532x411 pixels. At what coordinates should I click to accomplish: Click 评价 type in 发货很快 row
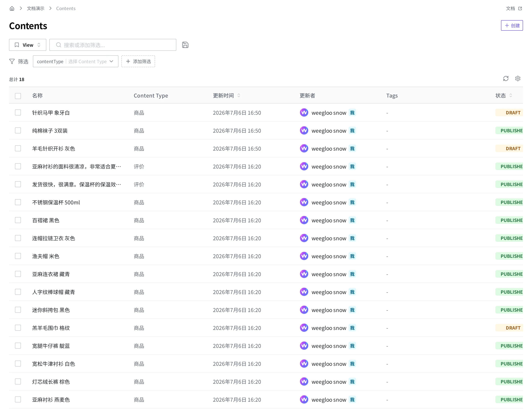139,184
